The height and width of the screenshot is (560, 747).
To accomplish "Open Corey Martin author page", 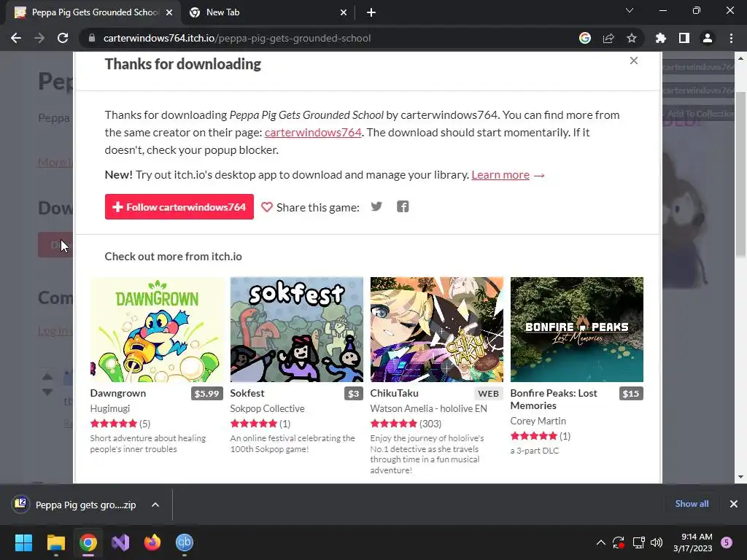I will pos(538,421).
